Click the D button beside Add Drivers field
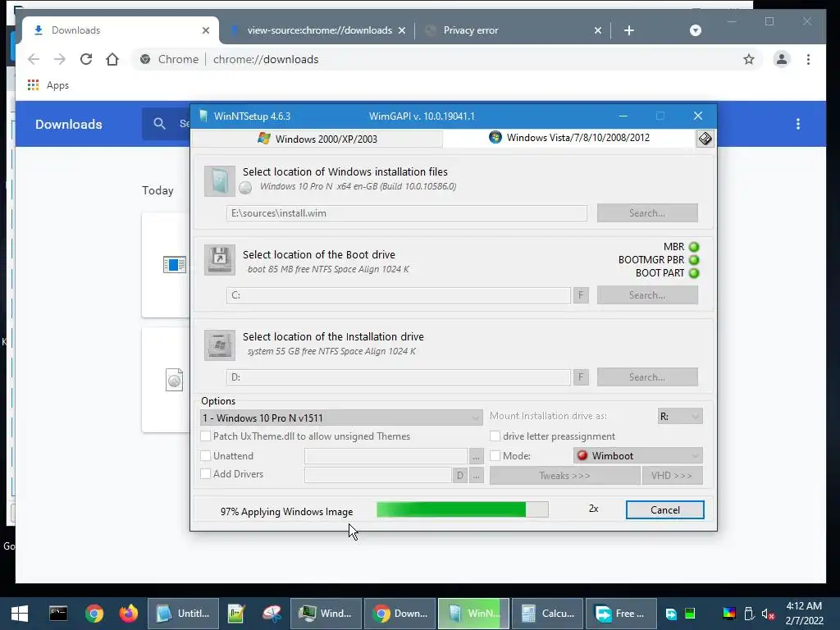Screen dimensions: 840x630 (x=459, y=475)
